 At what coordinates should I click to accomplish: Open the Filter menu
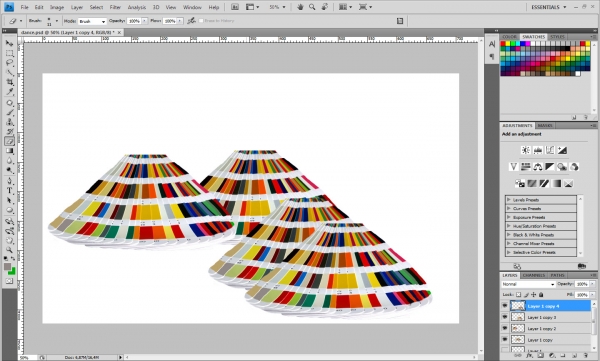(115, 7)
